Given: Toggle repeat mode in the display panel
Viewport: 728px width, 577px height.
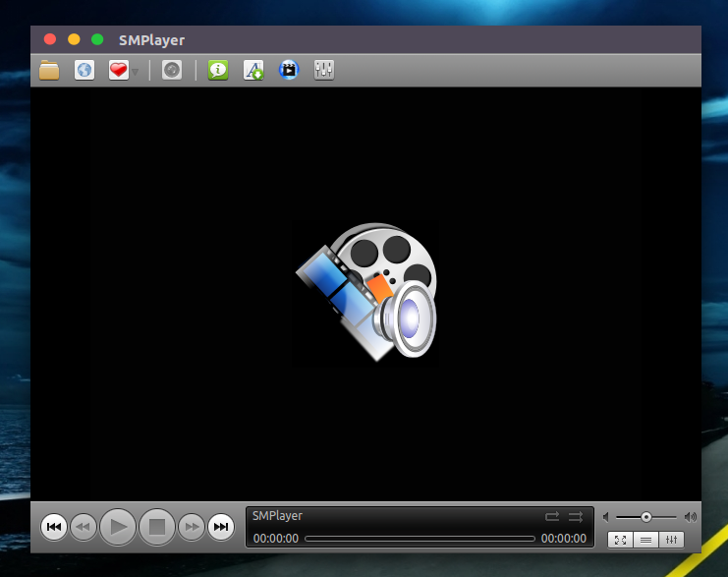Looking at the screenshot, I should pos(552,517).
